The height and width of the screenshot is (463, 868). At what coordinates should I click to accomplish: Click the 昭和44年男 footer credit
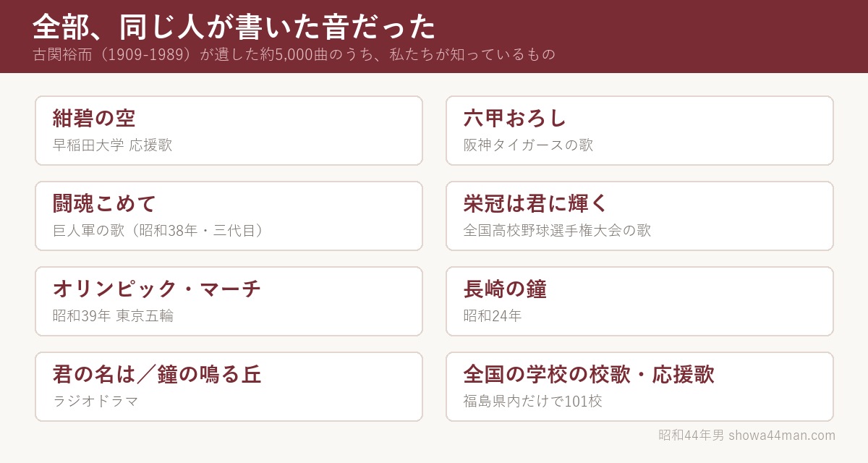point(691,436)
